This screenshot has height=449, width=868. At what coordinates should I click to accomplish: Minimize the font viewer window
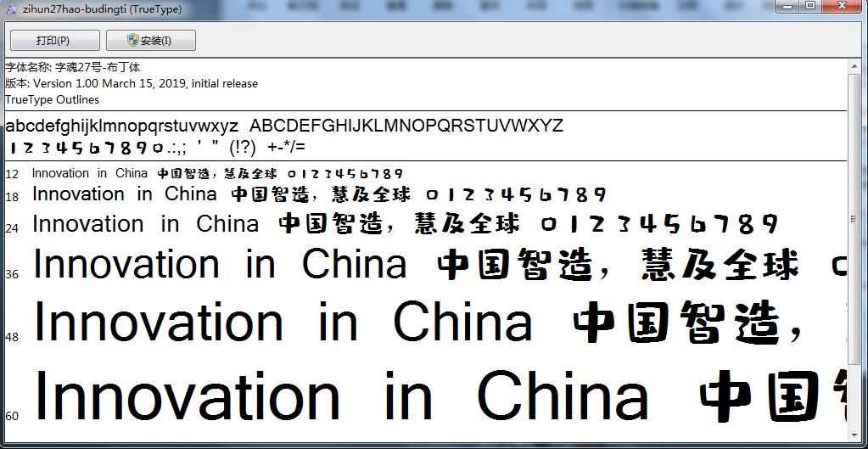[x=788, y=6]
